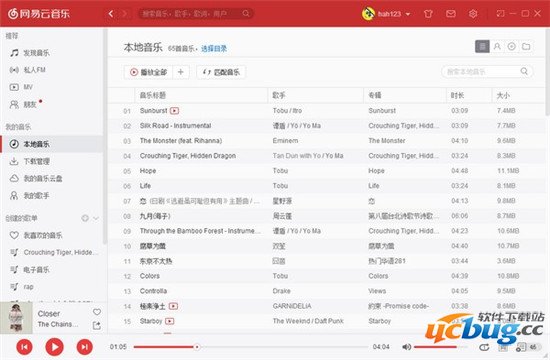Open the Crouching Tiger, Hidde... playlist
The width and height of the screenshot is (550, 360).
(x=53, y=252)
